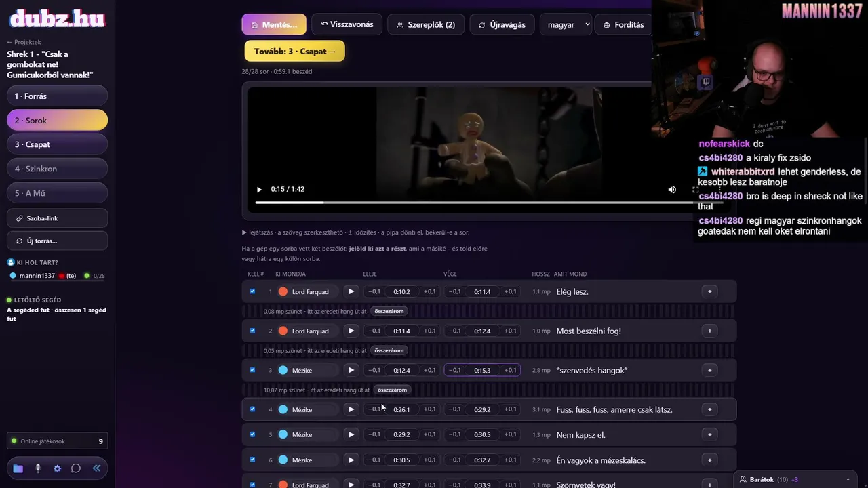The width and height of the screenshot is (868, 488).
Task: Copy the "Szoba-link" room link
Action: 57,218
